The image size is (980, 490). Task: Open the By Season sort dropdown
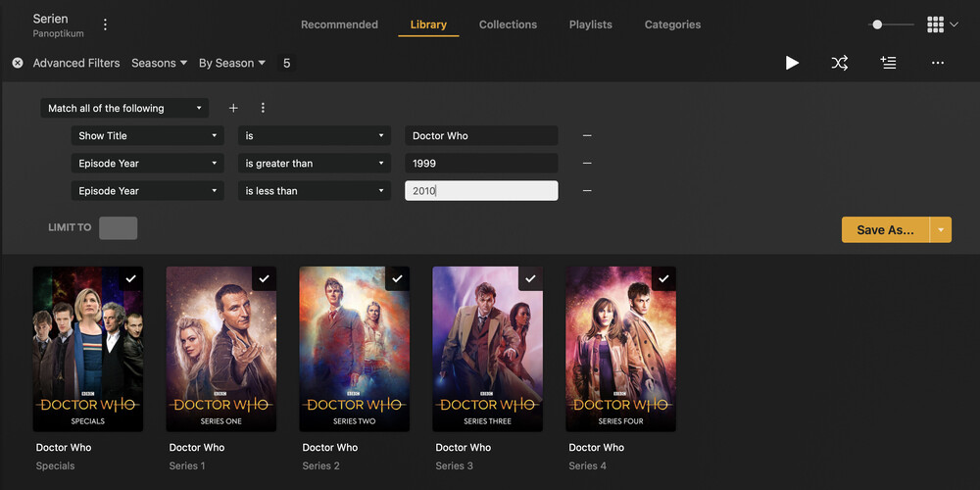[232, 63]
